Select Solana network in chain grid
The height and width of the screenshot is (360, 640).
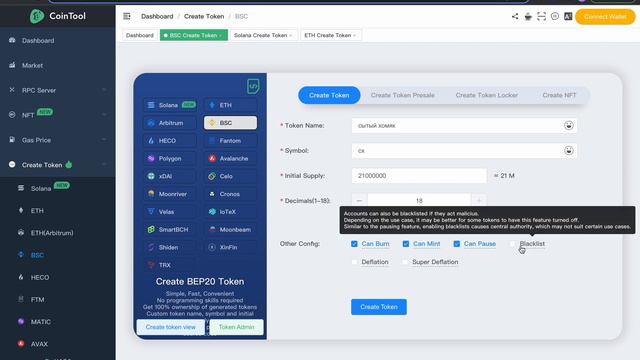(169, 105)
